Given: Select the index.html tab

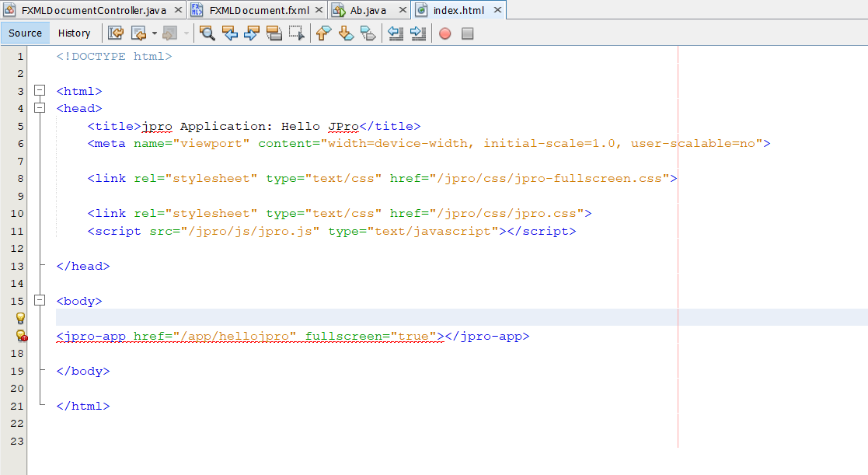Looking at the screenshot, I should click(458, 10).
